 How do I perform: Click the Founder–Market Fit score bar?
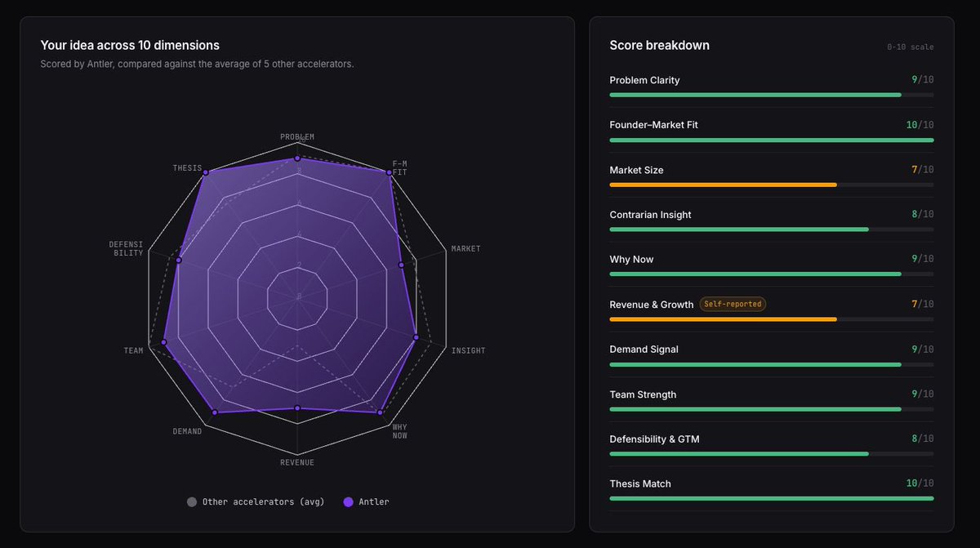(772, 140)
